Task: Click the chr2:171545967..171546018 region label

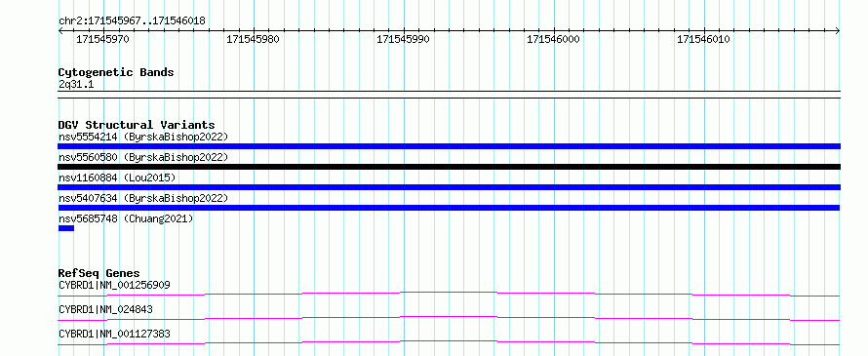Action: (x=132, y=21)
